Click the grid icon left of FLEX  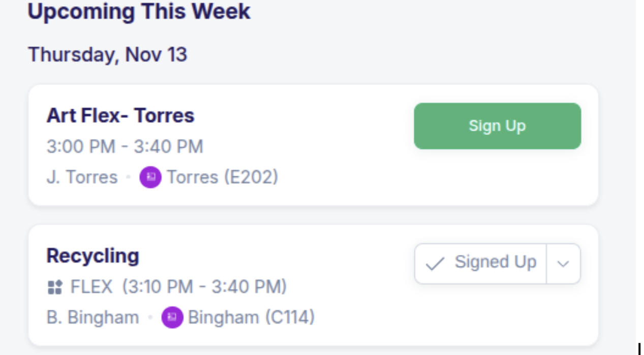pos(54,287)
